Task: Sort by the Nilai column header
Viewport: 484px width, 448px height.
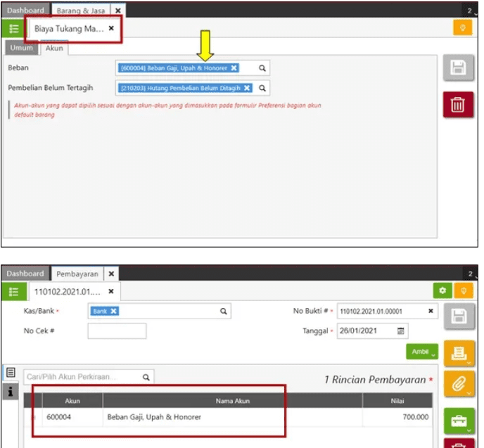Action: (397, 401)
